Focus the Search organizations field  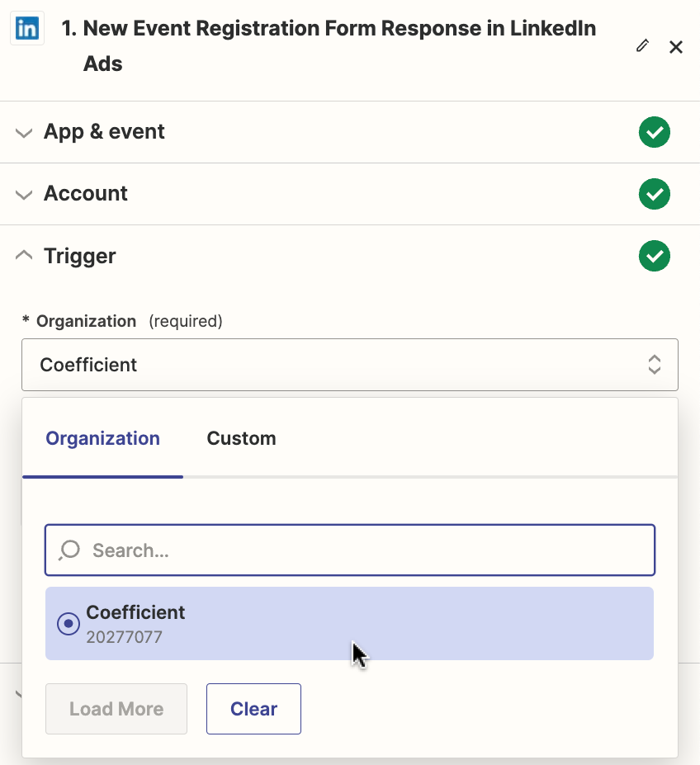(349, 550)
